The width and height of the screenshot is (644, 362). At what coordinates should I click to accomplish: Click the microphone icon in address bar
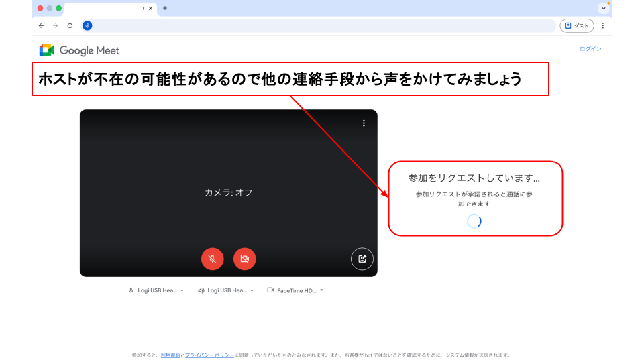click(x=87, y=25)
